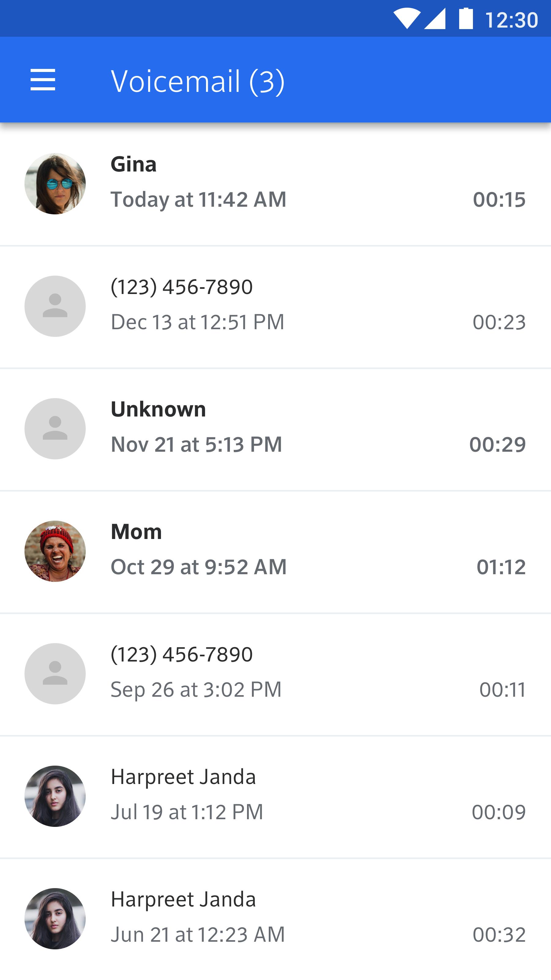Click the placeholder avatar beside Unknown
The height and width of the screenshot is (980, 551).
[55, 429]
